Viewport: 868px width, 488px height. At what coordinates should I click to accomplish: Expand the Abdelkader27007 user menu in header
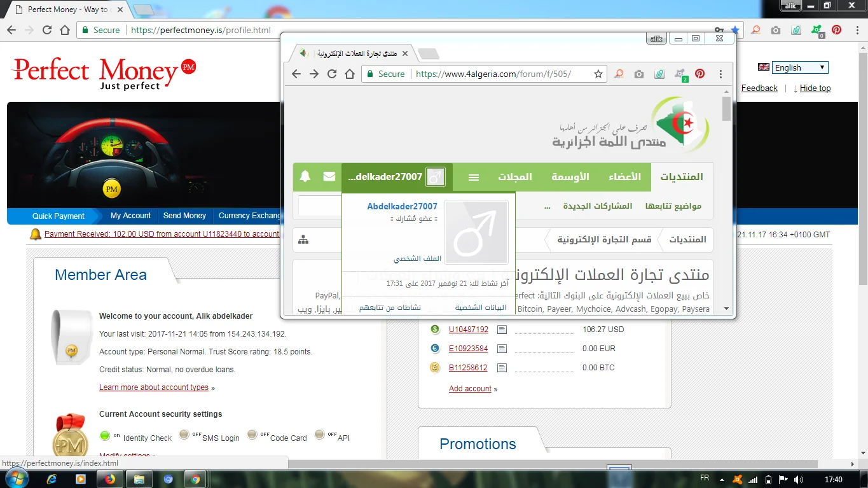click(x=393, y=177)
